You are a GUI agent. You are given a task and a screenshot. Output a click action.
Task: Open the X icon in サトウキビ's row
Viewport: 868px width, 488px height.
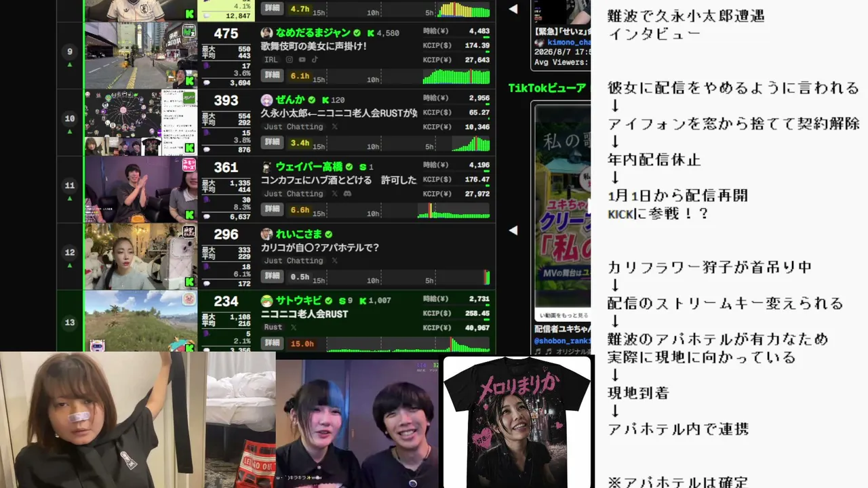point(294,327)
